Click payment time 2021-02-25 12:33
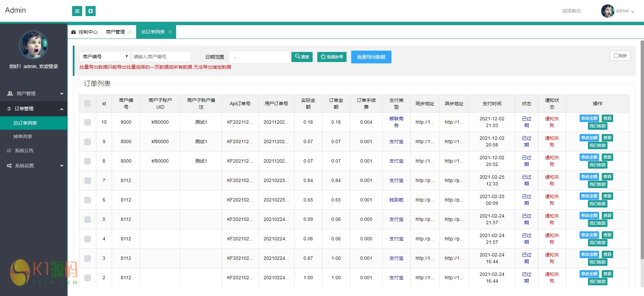644x296 pixels. tap(492, 180)
